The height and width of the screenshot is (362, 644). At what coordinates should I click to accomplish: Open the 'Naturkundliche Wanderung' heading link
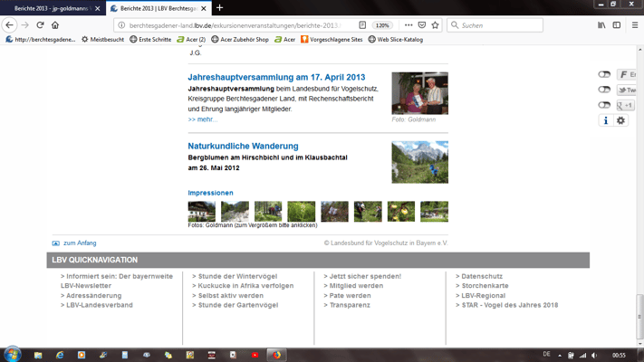pos(243,146)
